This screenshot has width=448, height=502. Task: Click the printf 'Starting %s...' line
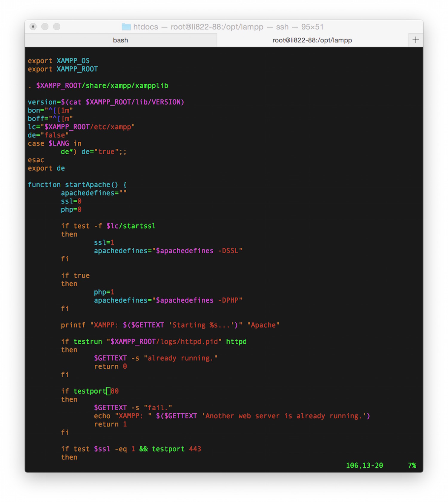(170, 325)
